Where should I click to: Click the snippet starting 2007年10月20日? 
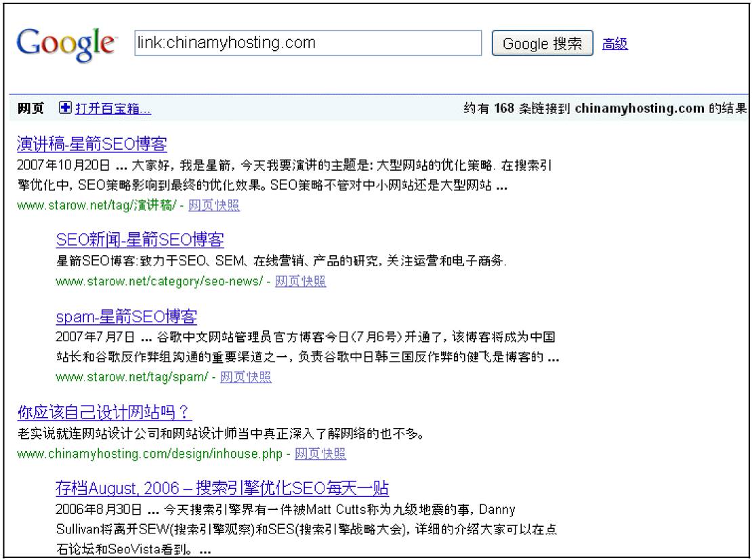(x=285, y=175)
